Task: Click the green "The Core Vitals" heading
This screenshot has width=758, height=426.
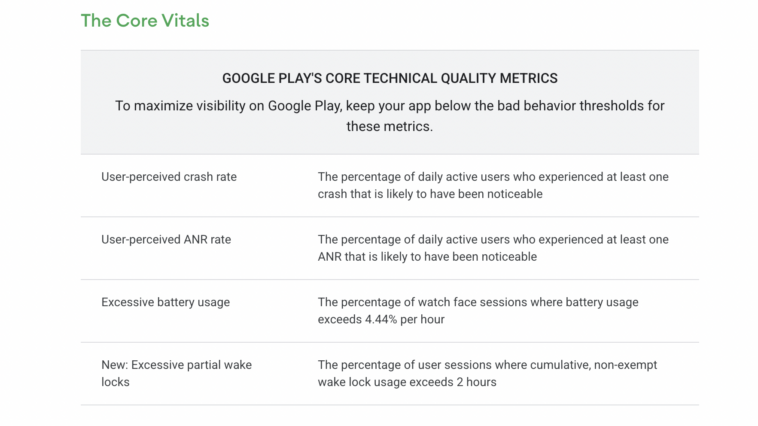Action: point(145,20)
